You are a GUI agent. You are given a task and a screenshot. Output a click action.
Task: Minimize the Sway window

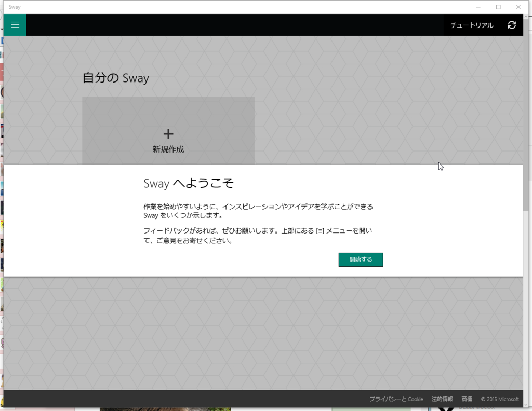coord(478,7)
